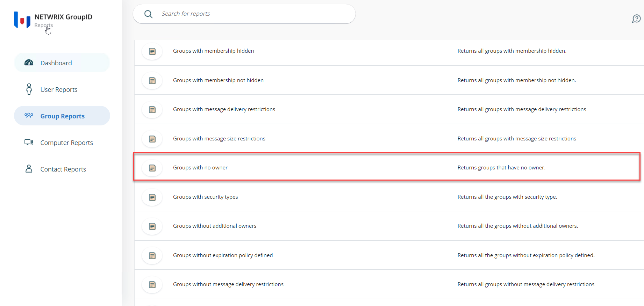Click description 'Returns all the groups without additional owners.'
Screen dimensions: 644x306
[518, 226]
